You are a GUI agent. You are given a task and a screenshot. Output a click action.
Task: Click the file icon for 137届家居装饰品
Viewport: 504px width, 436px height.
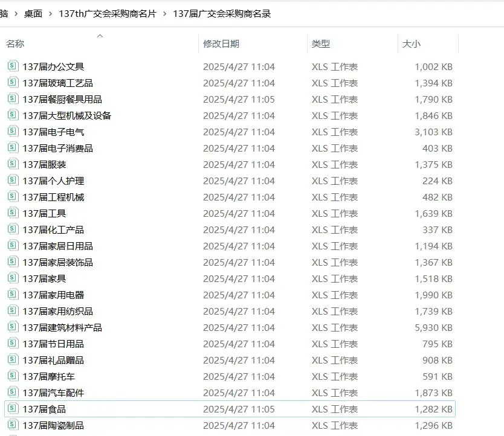13,262
